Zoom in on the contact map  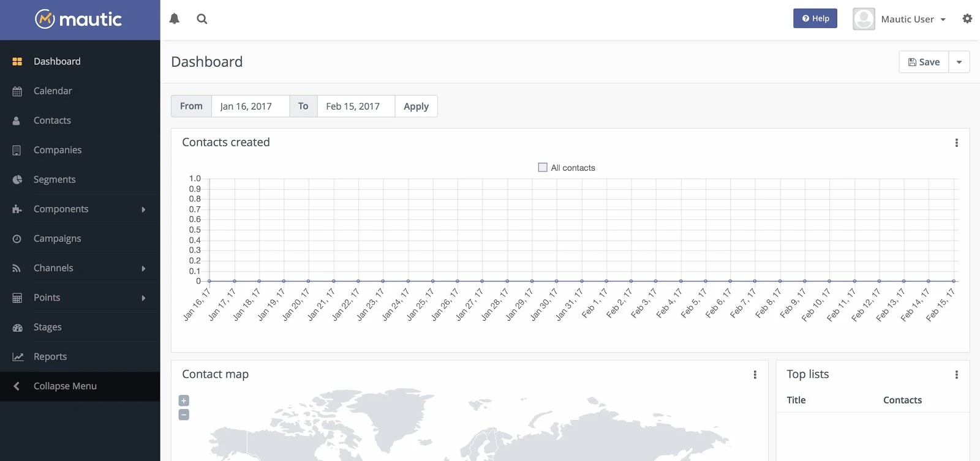click(x=184, y=400)
